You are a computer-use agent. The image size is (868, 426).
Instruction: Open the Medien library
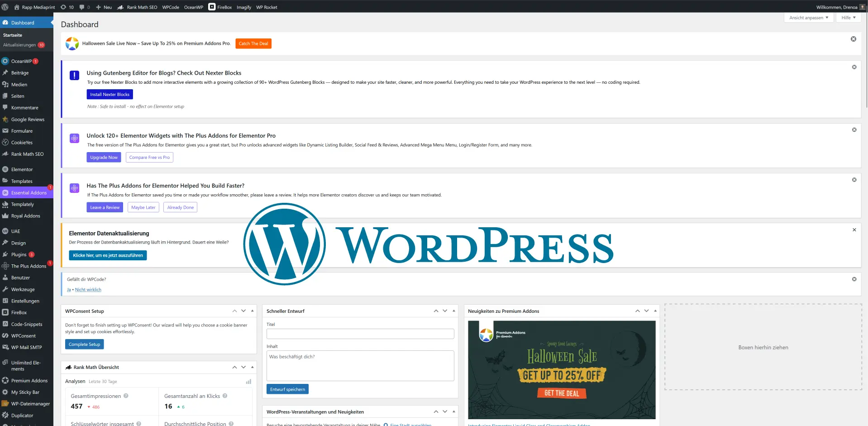(x=19, y=84)
